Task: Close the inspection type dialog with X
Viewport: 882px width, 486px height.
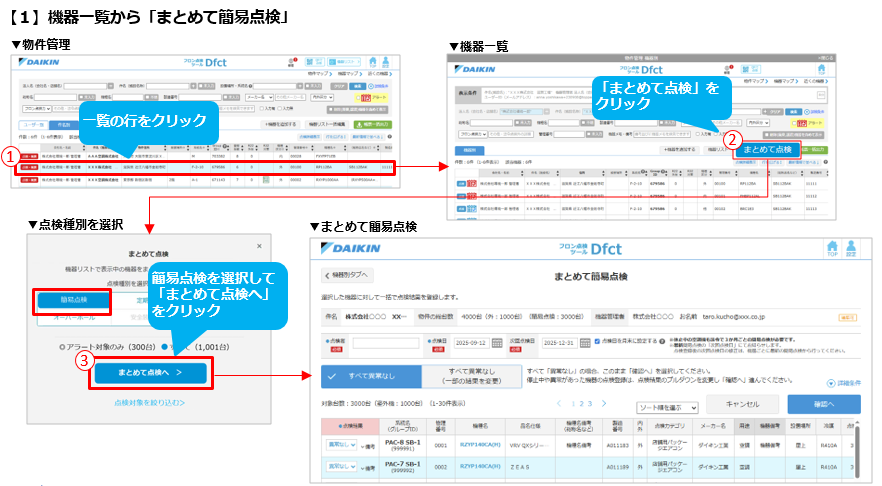Action: [261, 245]
